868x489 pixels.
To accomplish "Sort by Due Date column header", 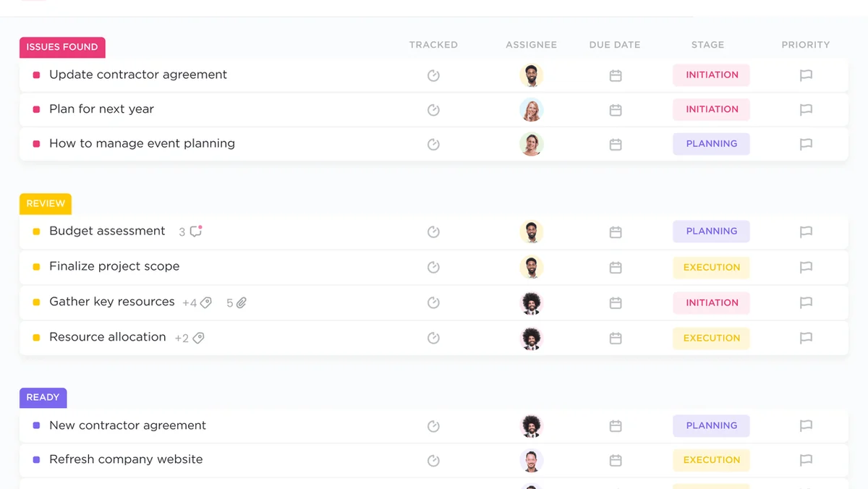I will pyautogui.click(x=615, y=45).
